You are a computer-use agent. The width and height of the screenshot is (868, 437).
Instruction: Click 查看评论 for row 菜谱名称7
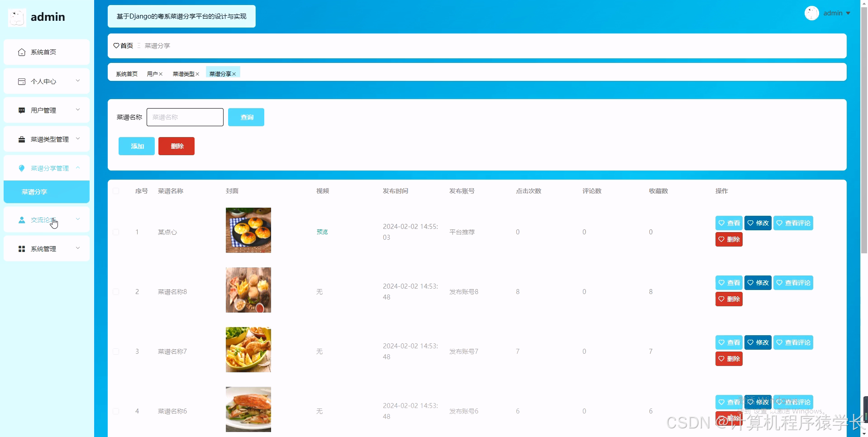793,342
